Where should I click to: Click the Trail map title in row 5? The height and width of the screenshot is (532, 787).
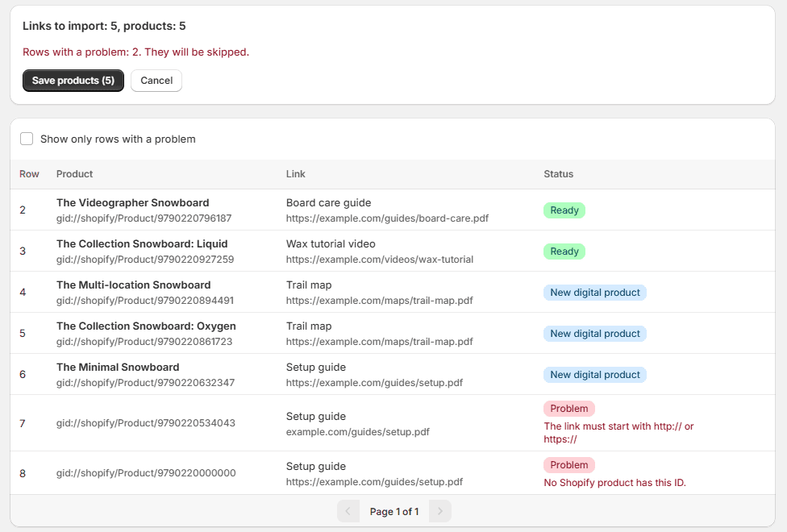pos(309,326)
